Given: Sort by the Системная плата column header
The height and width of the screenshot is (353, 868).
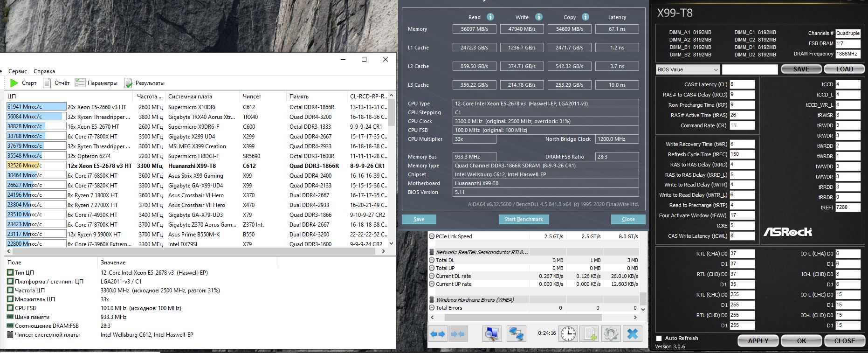Looking at the screenshot, I should [x=202, y=97].
